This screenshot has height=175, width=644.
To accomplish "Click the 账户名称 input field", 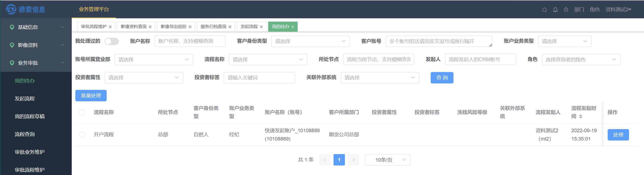I will [x=190, y=41].
